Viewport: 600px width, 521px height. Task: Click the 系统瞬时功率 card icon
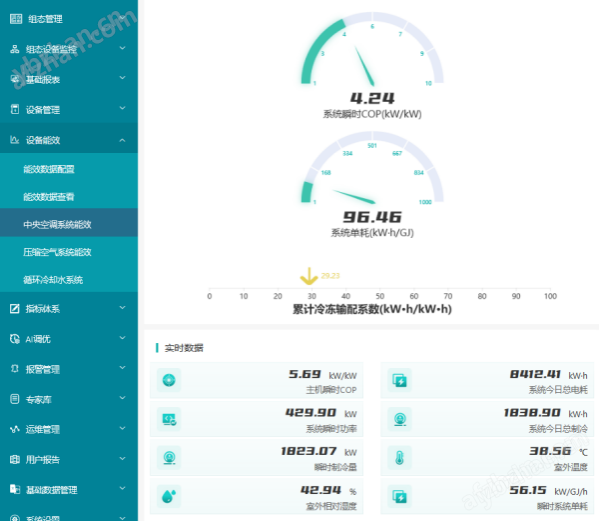pyautogui.click(x=169, y=419)
